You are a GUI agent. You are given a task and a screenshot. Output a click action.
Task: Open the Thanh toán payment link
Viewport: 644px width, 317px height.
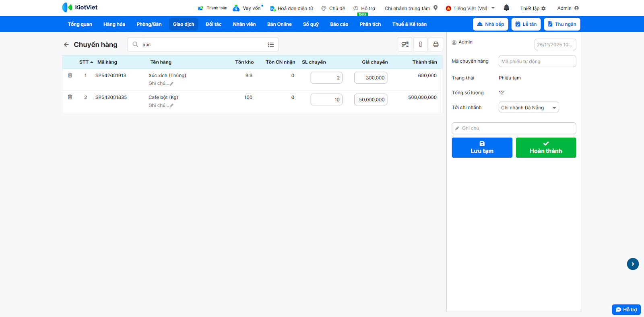[213, 8]
